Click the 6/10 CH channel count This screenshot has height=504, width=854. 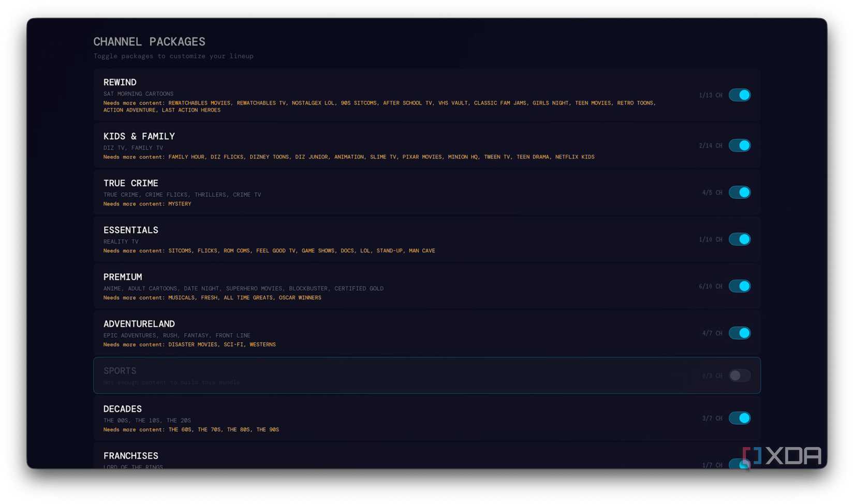710,286
